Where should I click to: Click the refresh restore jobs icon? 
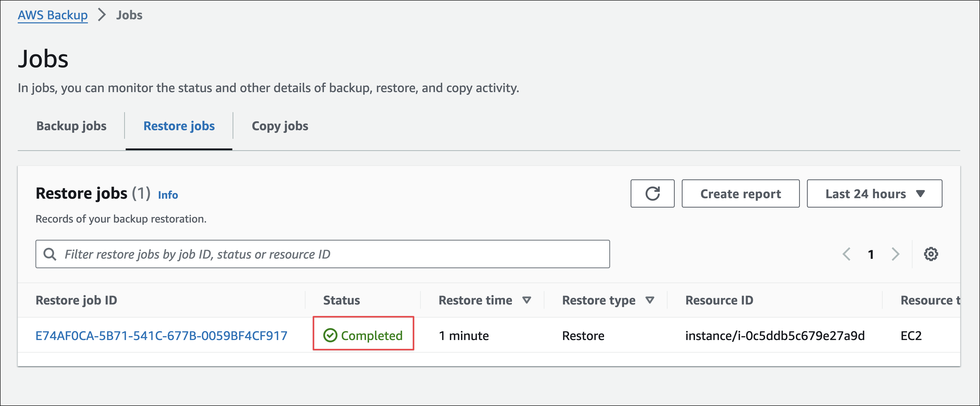(652, 193)
